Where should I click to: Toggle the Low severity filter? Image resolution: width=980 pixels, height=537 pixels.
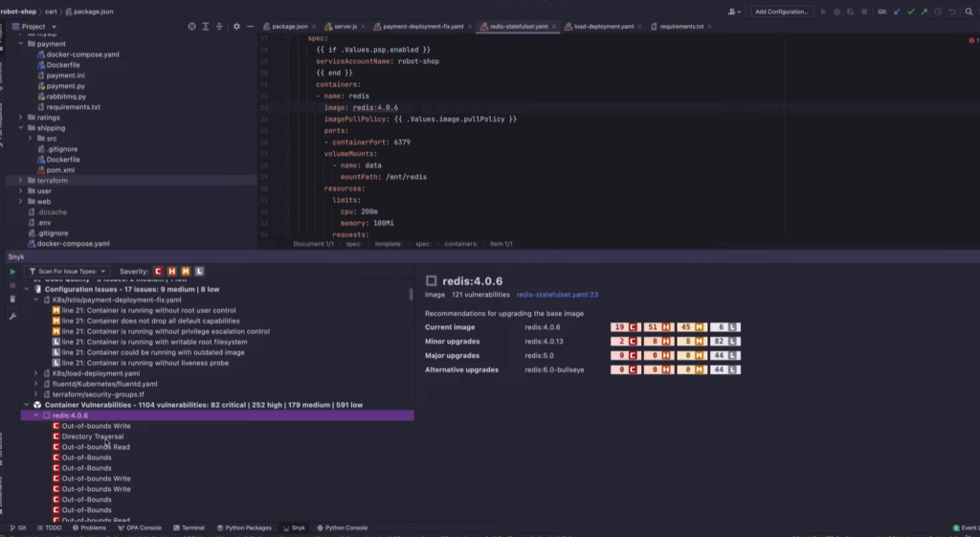[199, 272]
